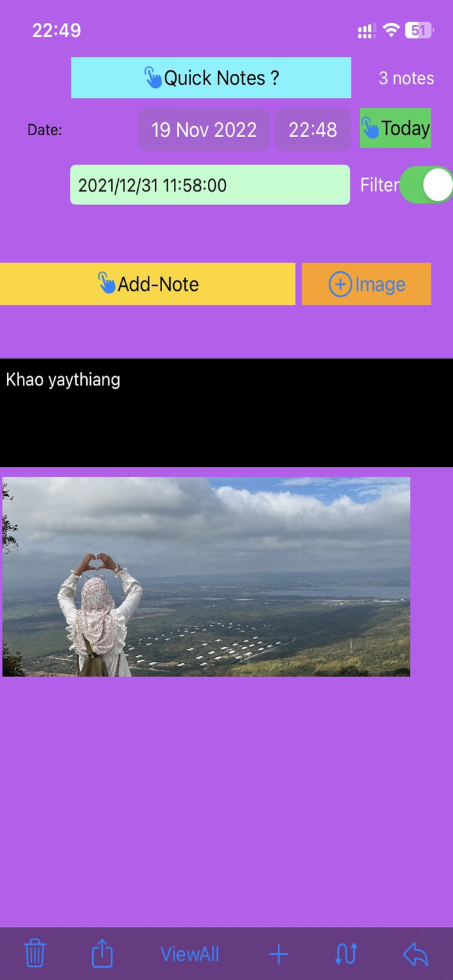The image size is (453, 980).
Task: Tap the plus icon in bottom toolbar
Action: [x=278, y=955]
